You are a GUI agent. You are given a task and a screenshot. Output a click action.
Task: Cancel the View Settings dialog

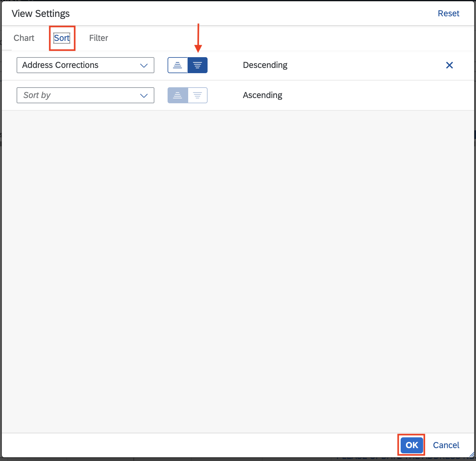pyautogui.click(x=446, y=445)
